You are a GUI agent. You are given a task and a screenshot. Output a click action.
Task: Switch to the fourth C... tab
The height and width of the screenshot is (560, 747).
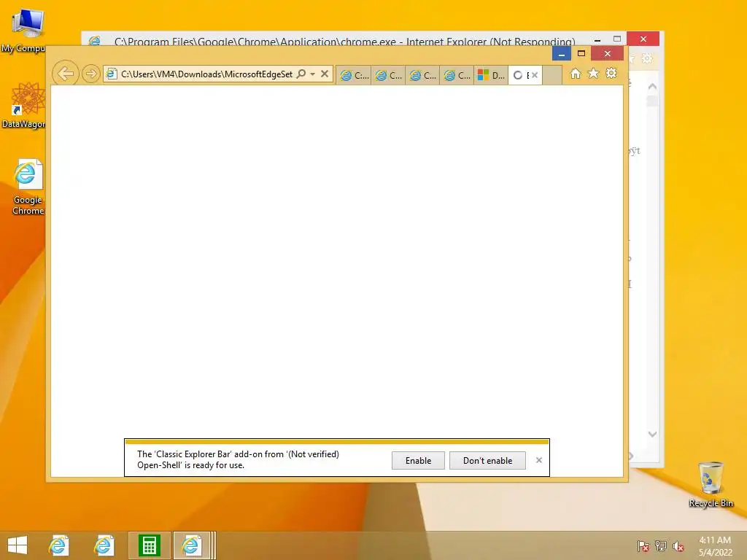coord(457,75)
